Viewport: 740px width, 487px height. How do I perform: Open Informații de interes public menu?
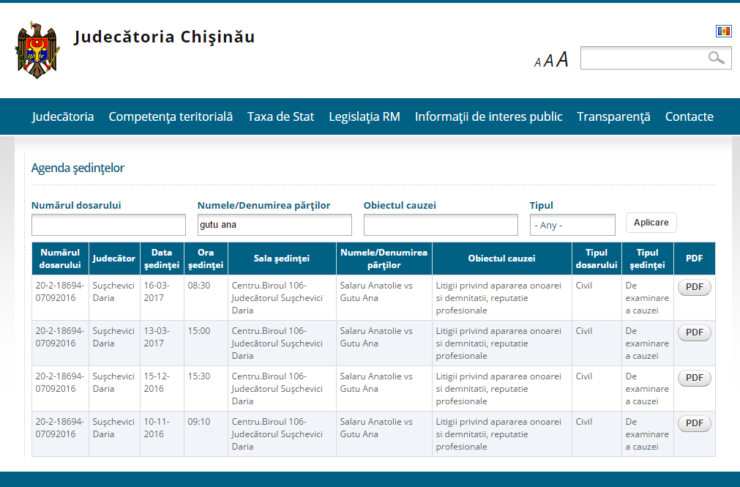point(488,117)
